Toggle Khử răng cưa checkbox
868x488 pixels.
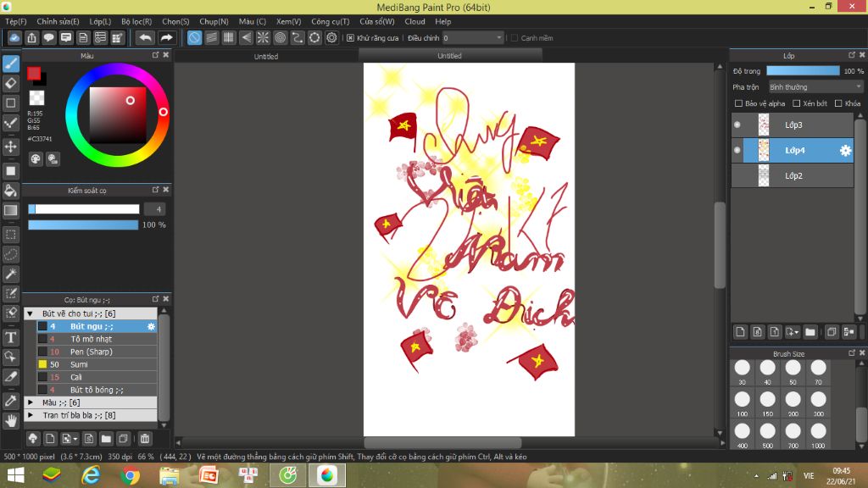coord(350,37)
